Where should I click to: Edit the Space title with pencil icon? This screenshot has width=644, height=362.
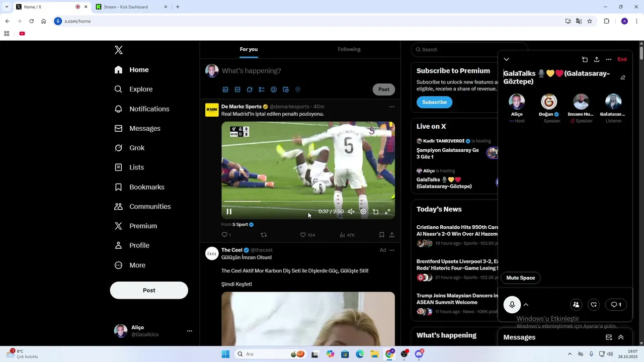(623, 77)
